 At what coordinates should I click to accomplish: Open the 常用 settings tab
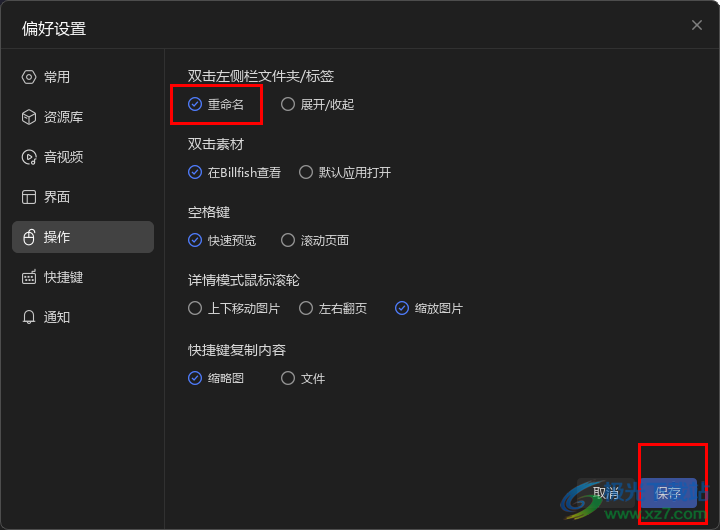[x=83, y=77]
